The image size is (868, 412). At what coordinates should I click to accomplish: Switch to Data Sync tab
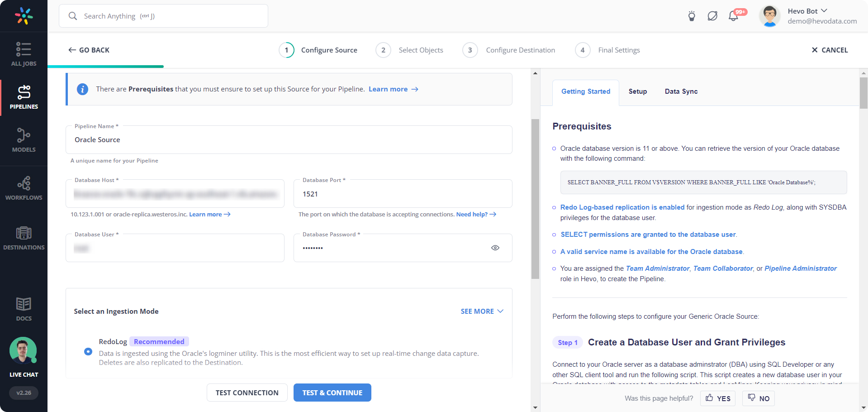point(681,91)
